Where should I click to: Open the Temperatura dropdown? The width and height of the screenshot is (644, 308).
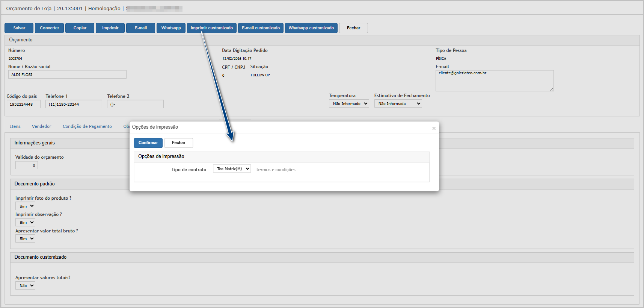click(x=349, y=104)
